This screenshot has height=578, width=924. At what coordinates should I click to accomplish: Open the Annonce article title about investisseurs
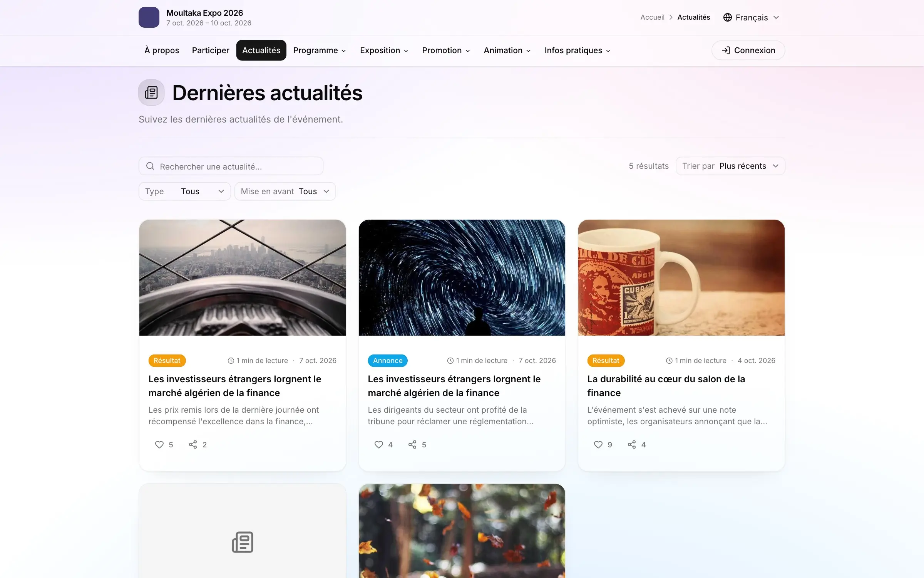(454, 386)
